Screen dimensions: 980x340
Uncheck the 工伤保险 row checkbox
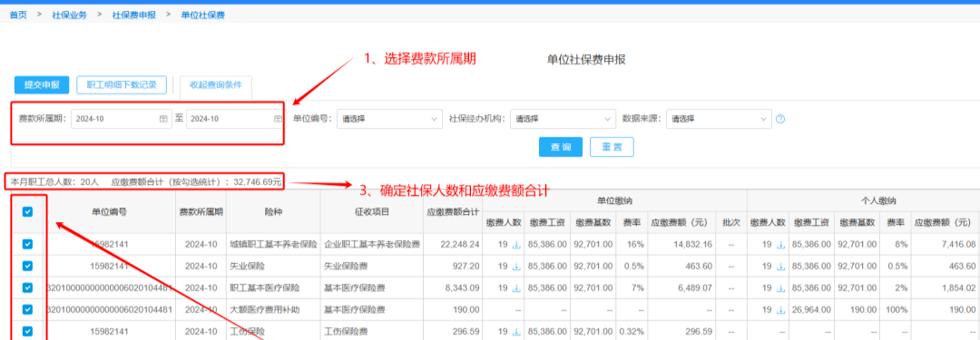pyautogui.click(x=27, y=331)
